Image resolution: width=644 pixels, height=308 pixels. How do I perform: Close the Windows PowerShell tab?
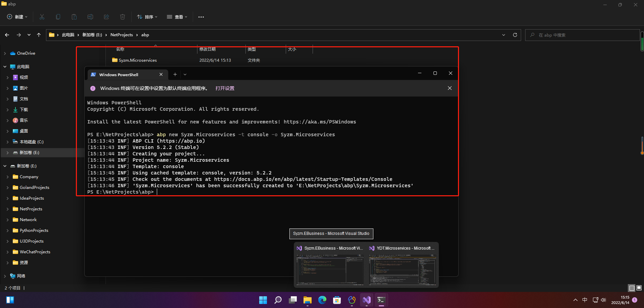[x=161, y=74]
